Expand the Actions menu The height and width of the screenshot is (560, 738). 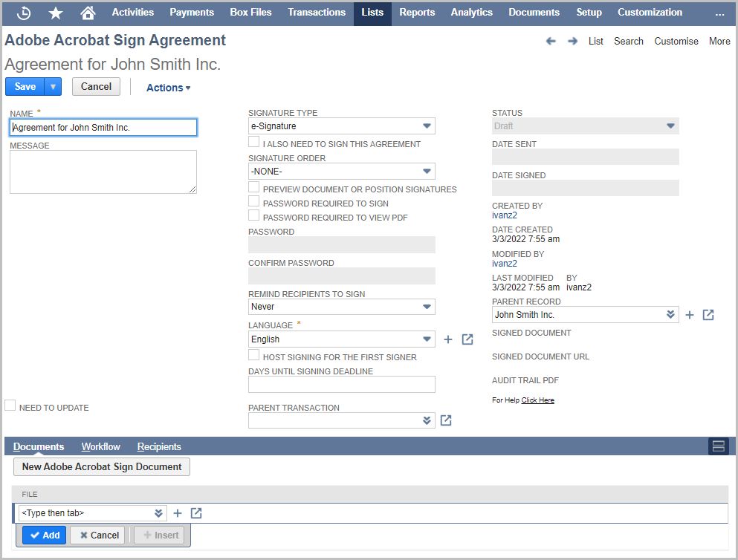[x=168, y=88]
